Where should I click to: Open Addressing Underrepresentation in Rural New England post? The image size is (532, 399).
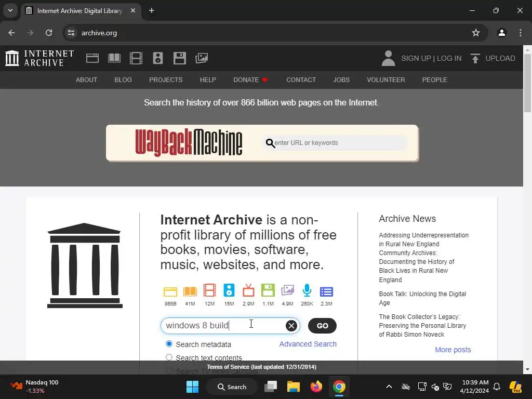click(x=424, y=257)
